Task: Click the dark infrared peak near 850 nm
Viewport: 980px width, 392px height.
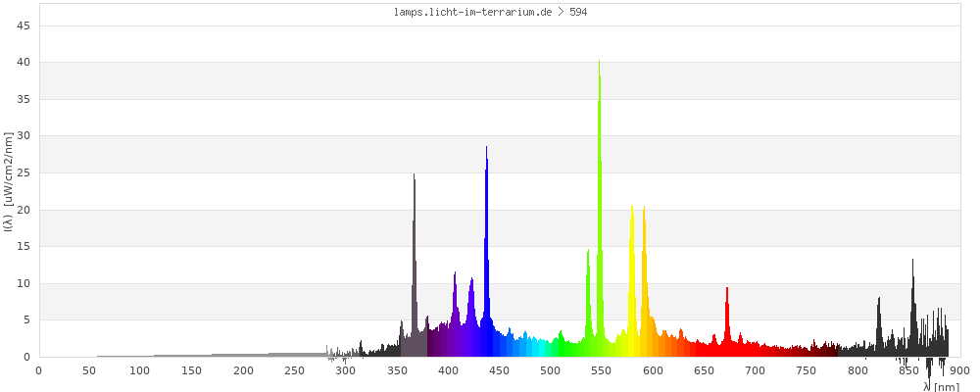Action: coord(912,307)
